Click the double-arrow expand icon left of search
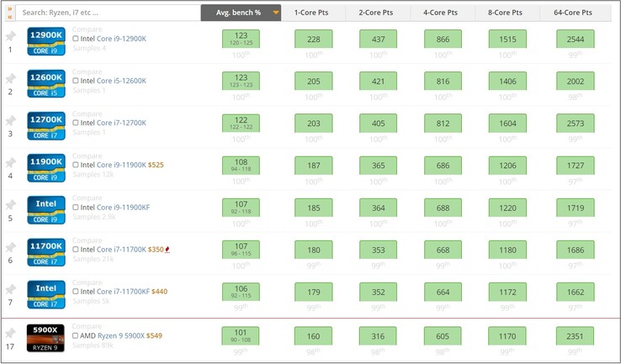Screen dimensions: 621x364 (10, 13)
